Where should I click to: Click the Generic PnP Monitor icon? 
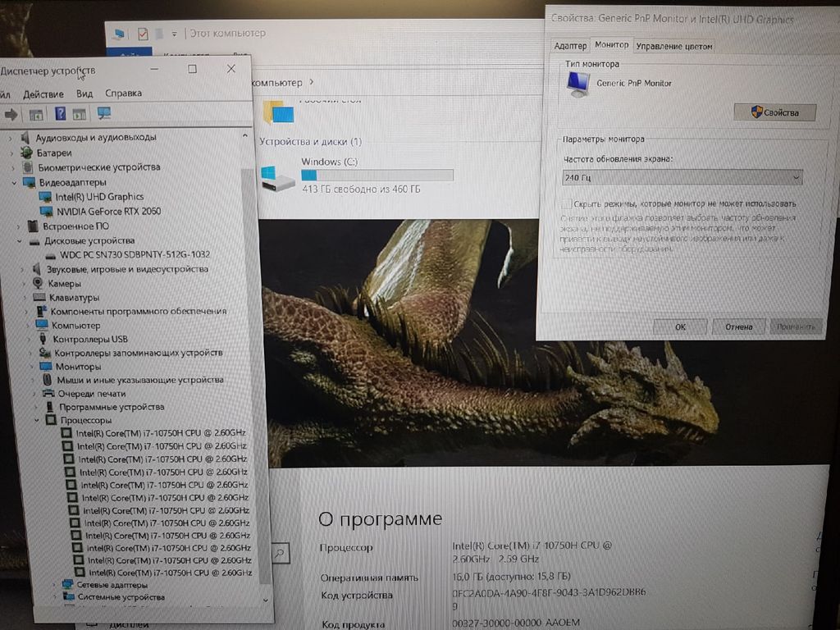coord(578,84)
